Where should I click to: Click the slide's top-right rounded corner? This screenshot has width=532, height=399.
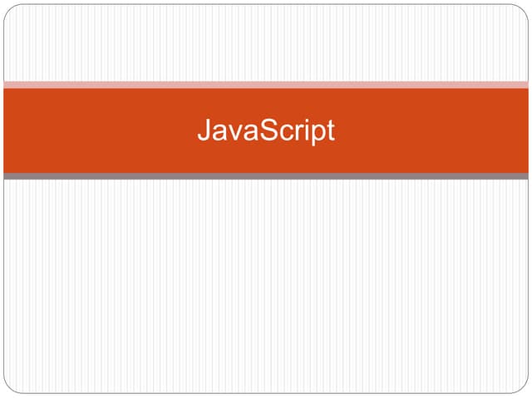(x=524, y=9)
